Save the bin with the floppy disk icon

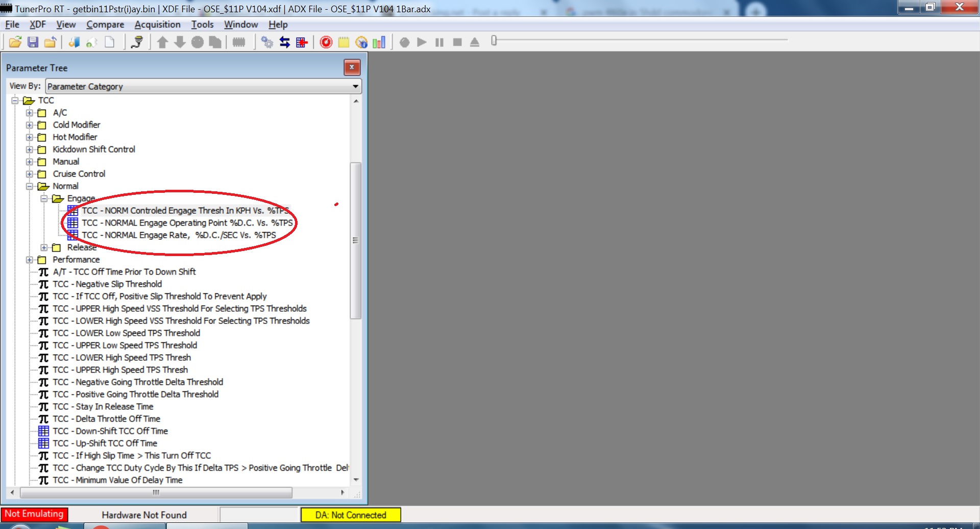33,42
